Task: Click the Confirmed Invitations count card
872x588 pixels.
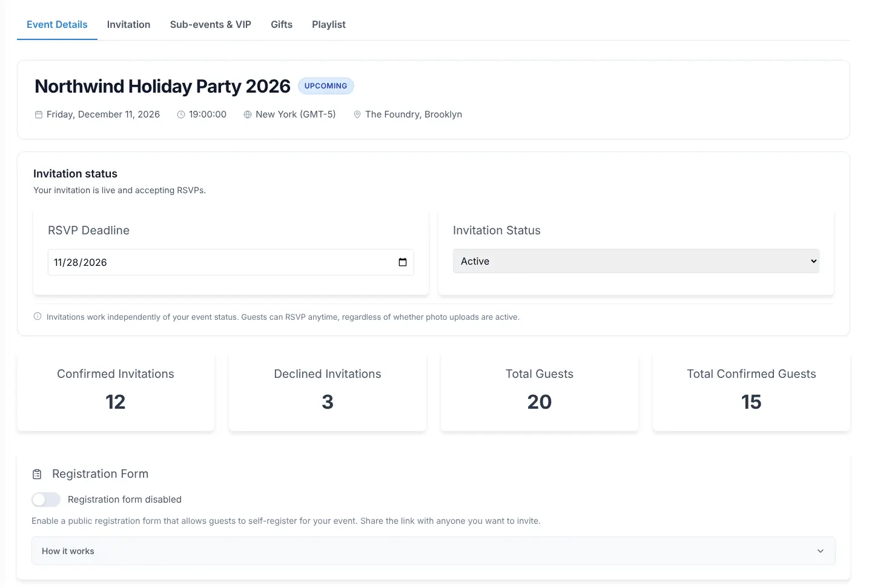Action: click(x=116, y=392)
